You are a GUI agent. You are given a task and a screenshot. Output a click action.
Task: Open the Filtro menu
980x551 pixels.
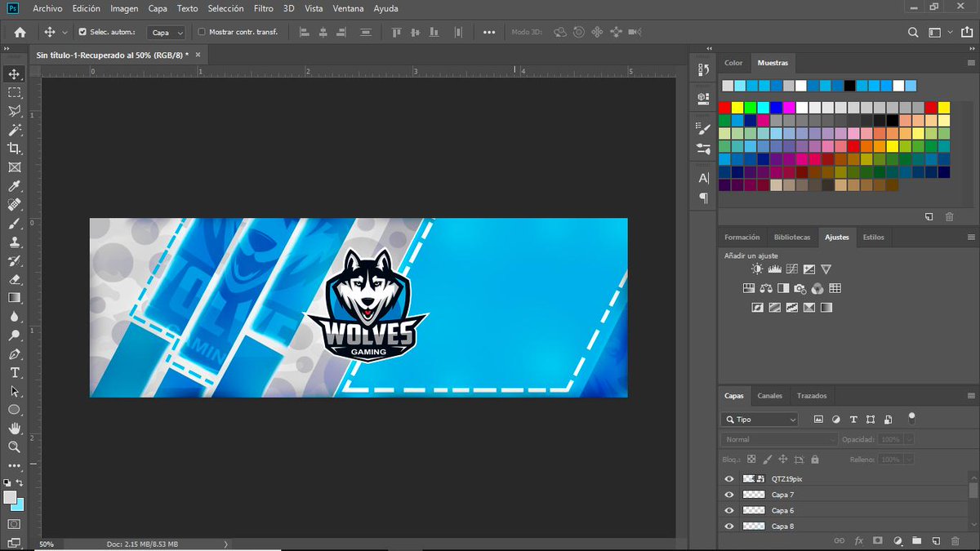(x=263, y=9)
